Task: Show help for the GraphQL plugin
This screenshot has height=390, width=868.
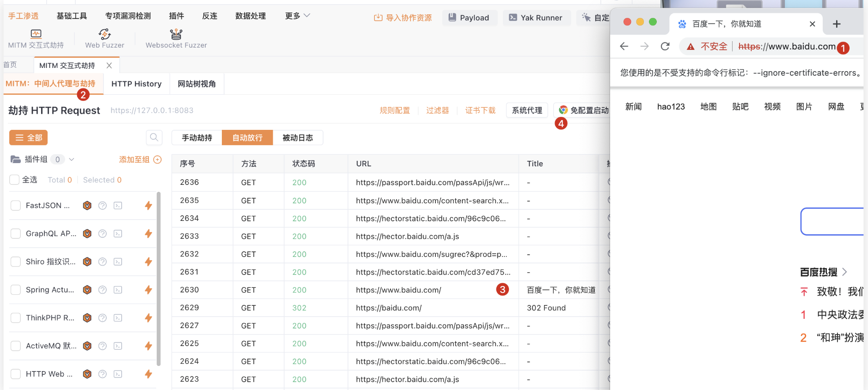Action: pos(103,234)
